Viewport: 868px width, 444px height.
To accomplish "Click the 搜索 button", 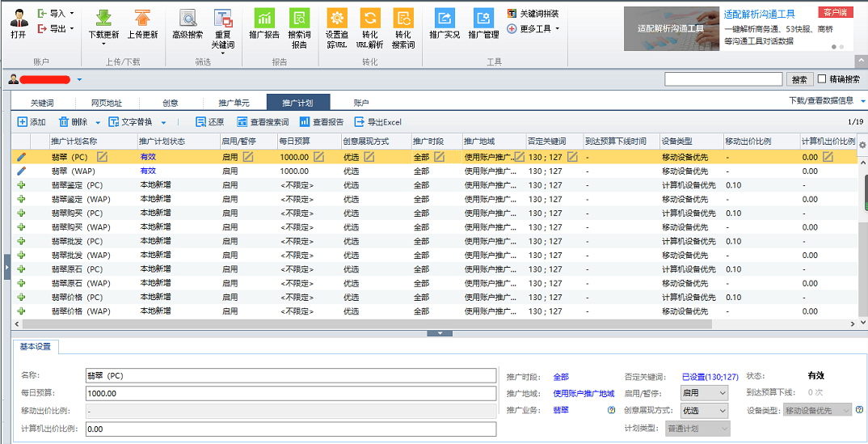I will tap(799, 79).
